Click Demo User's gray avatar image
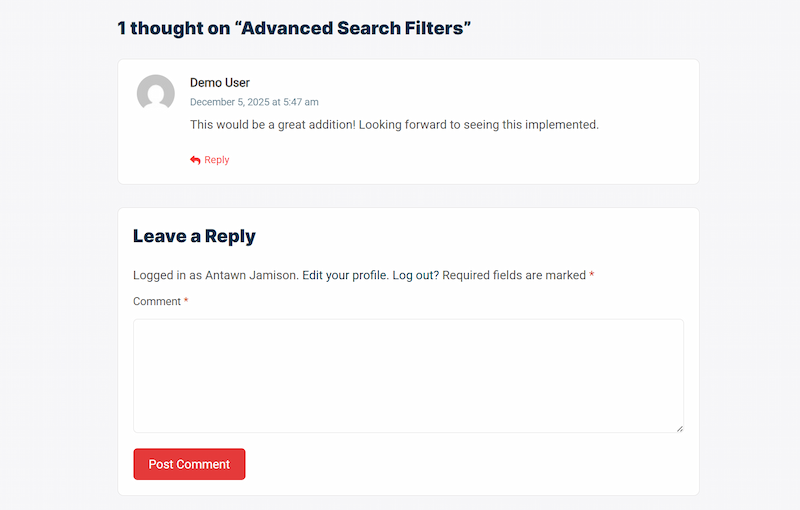This screenshot has height=510, width=800. coord(156,94)
